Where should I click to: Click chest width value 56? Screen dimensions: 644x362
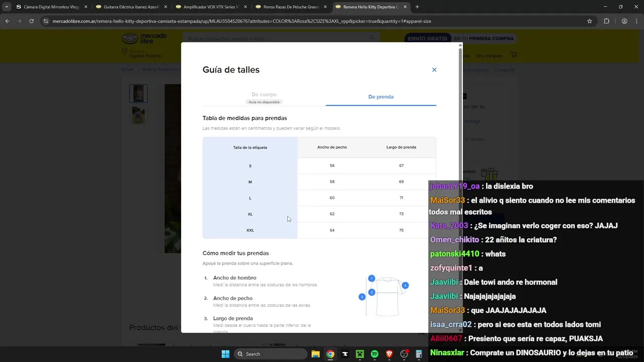tap(332, 165)
